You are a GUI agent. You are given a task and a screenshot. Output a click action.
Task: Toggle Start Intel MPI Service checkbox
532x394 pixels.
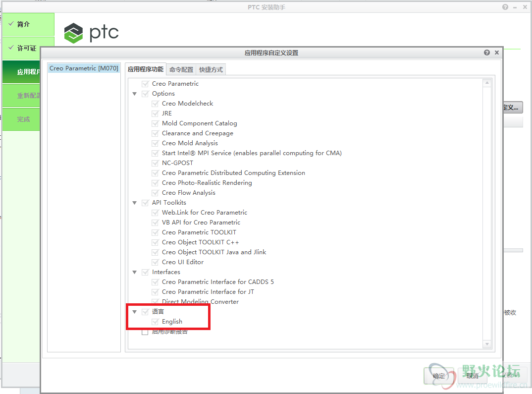click(x=155, y=153)
